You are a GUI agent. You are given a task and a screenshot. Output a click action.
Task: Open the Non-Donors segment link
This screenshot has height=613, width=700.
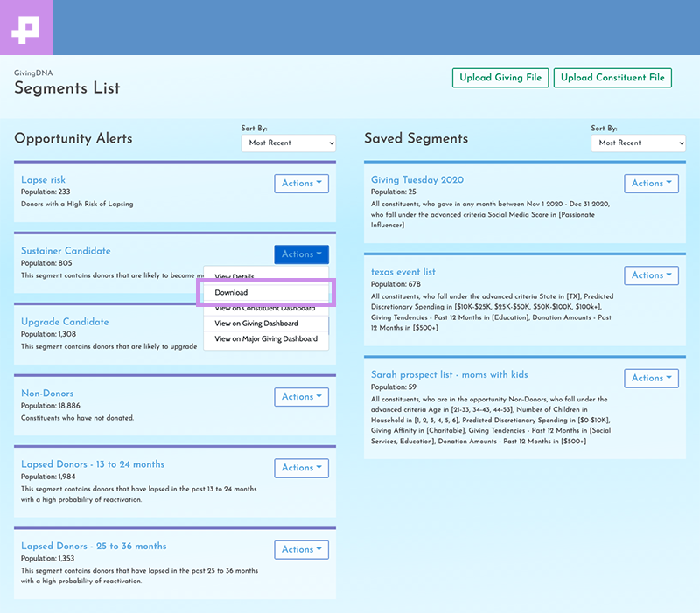(47, 393)
